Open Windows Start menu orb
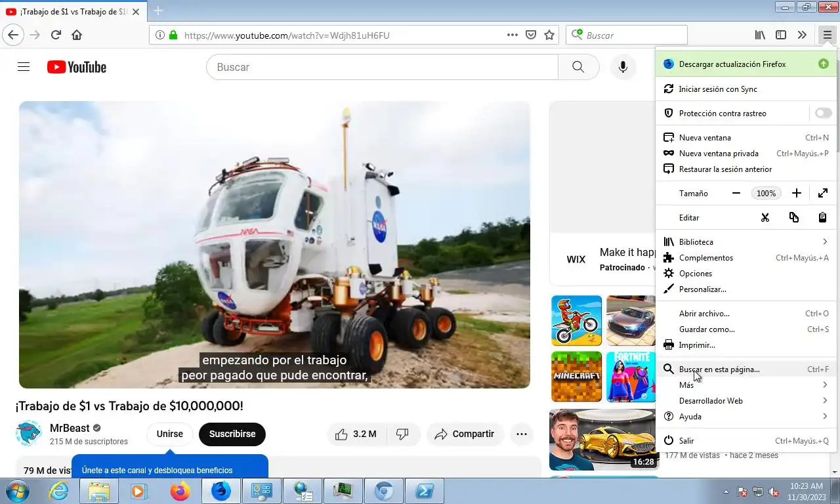The image size is (840, 504). (16, 491)
